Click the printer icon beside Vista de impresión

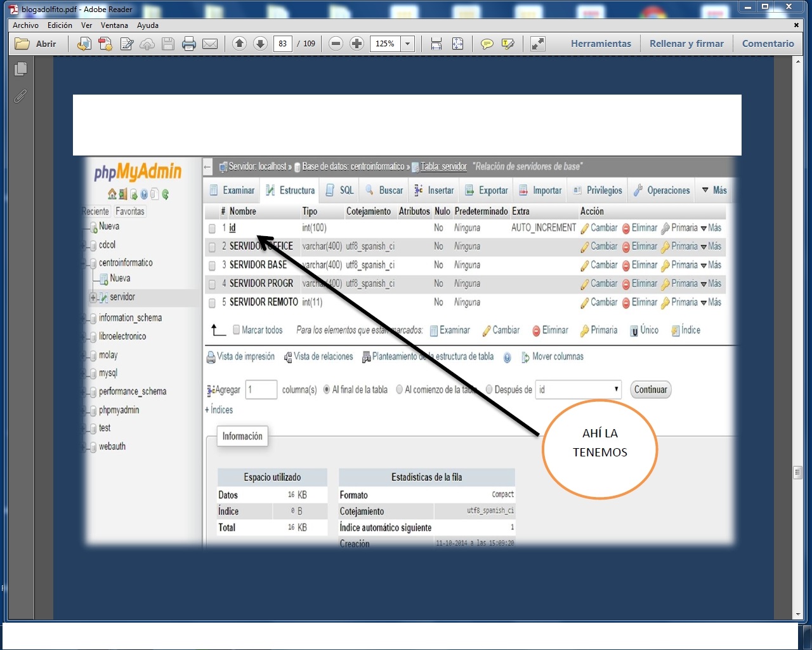click(211, 357)
